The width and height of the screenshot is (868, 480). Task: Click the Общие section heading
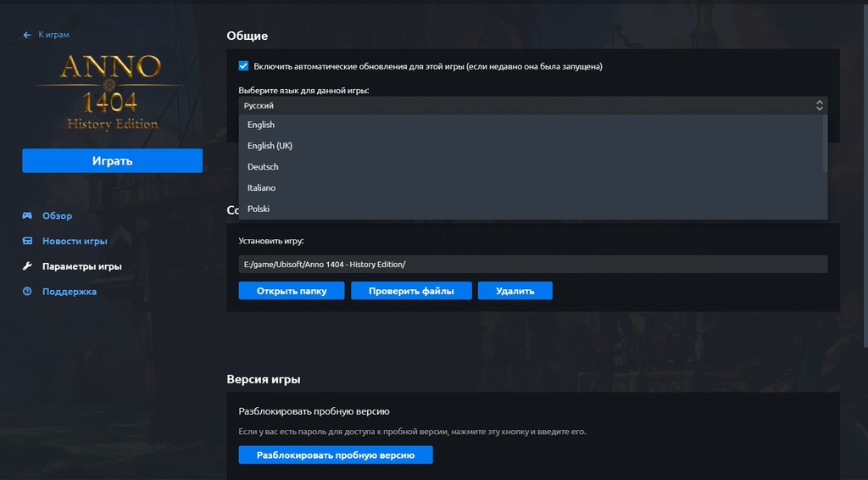pos(247,36)
